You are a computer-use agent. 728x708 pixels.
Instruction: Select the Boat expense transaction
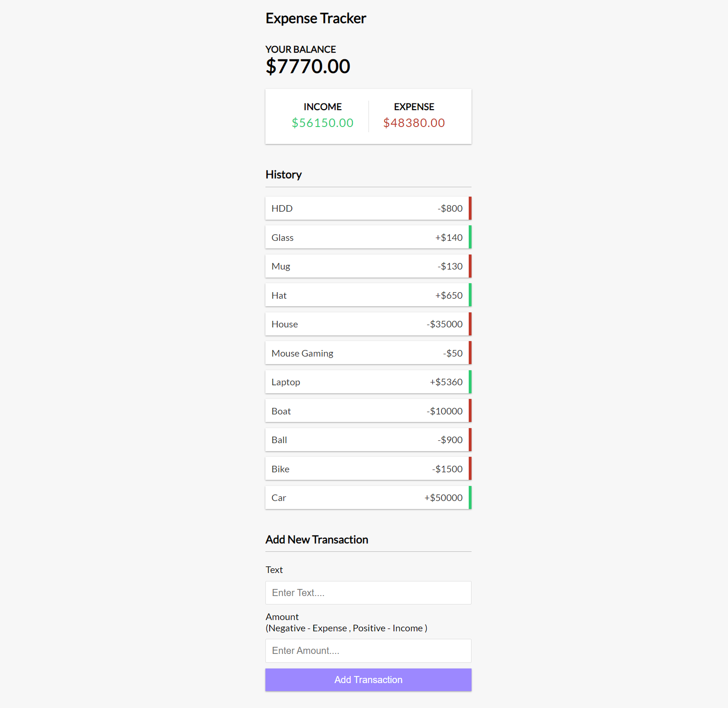tap(367, 410)
